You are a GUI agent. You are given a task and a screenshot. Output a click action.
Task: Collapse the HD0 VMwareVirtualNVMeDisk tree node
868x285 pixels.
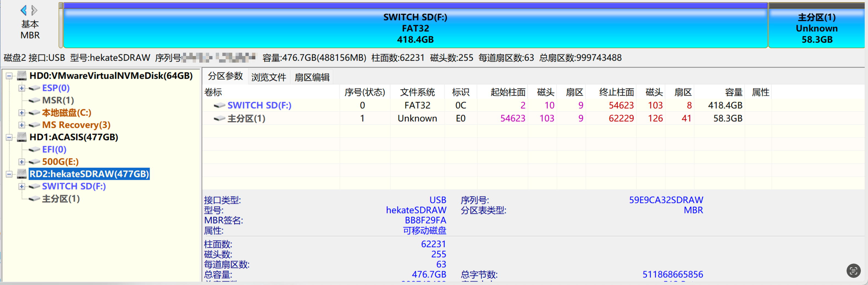9,76
